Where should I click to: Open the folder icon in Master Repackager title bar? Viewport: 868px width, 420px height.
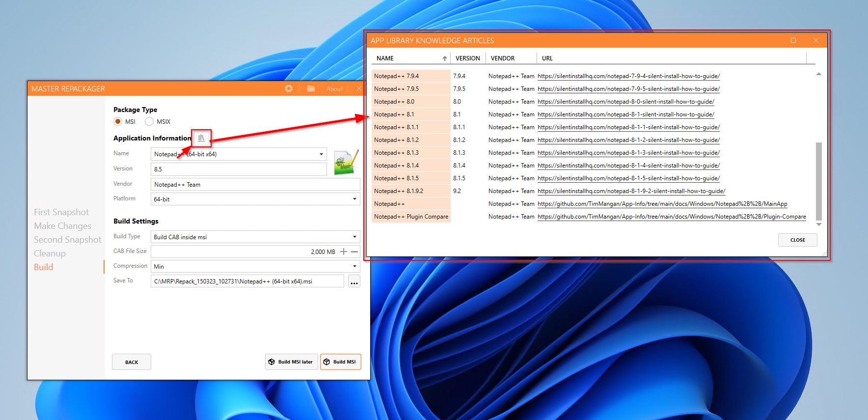click(x=311, y=88)
